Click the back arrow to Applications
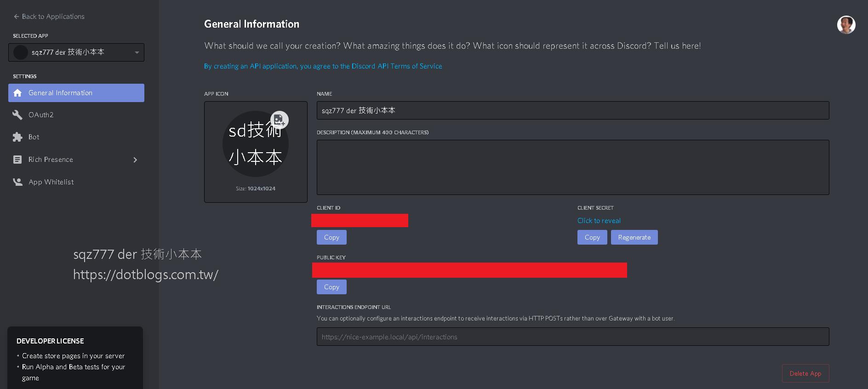Image resolution: width=868 pixels, height=389 pixels. pos(17,17)
